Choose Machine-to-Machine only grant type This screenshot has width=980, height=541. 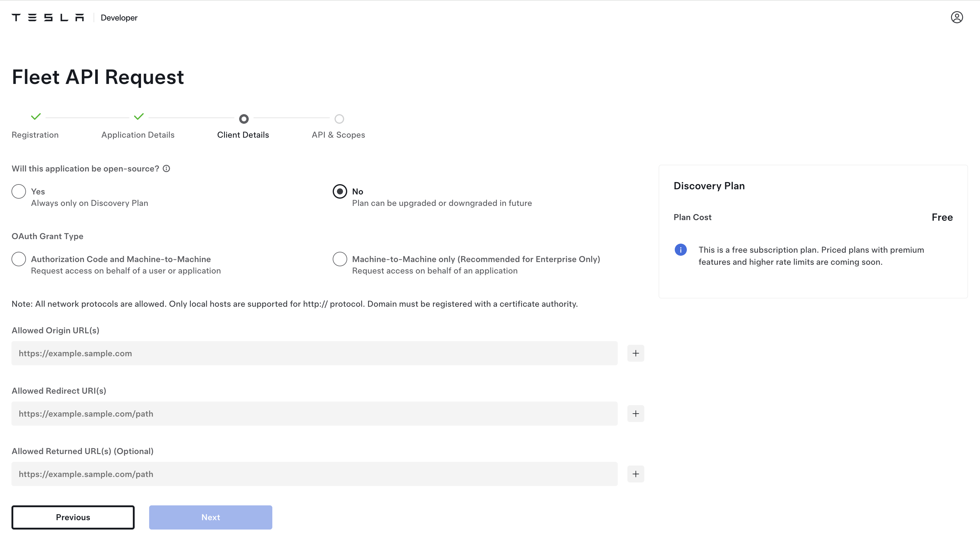[340, 259]
